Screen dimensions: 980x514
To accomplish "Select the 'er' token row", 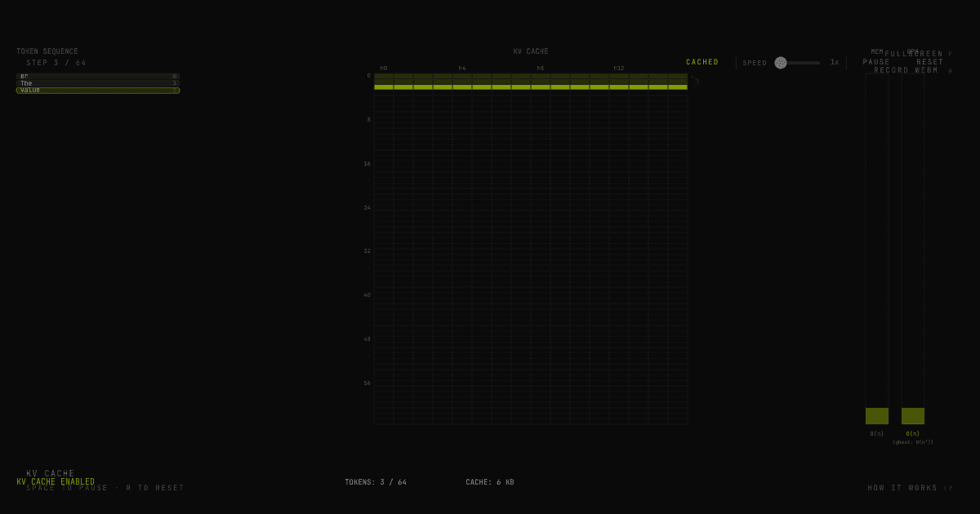I will [x=98, y=75].
